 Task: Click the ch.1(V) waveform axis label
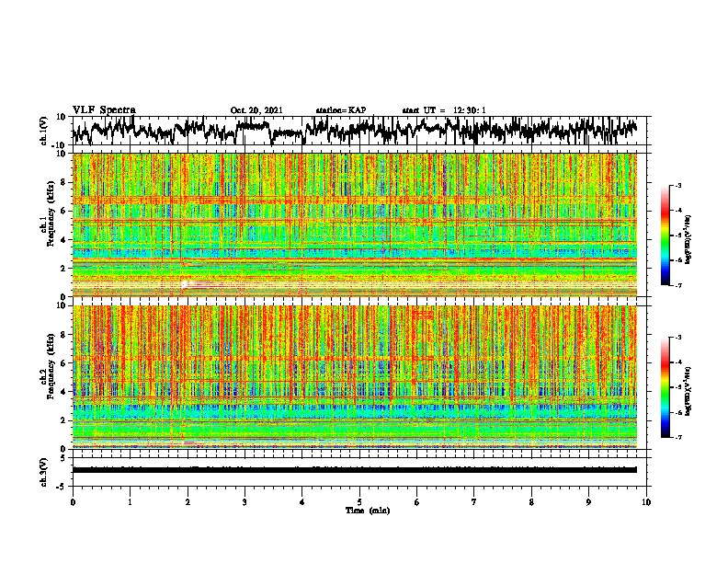44,131
